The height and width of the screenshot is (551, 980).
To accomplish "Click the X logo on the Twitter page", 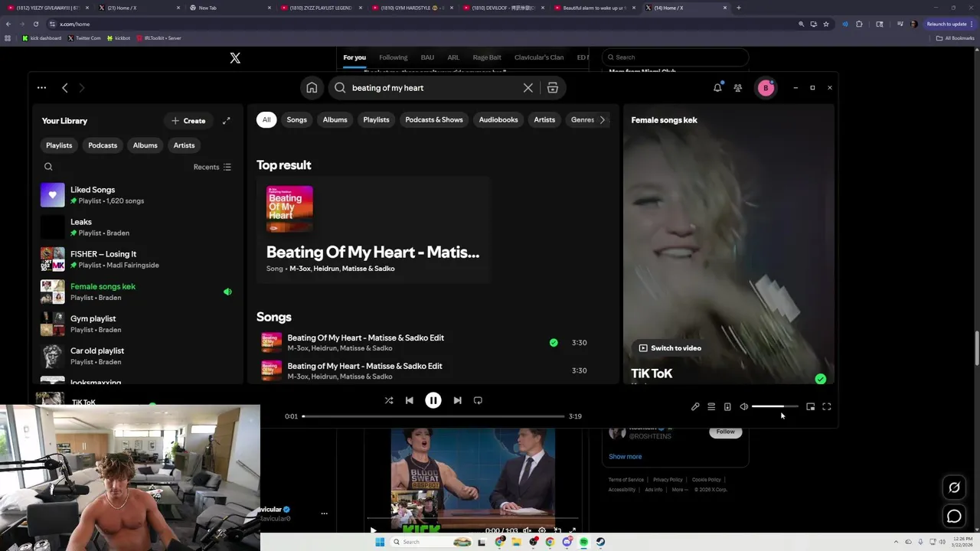I will (x=235, y=57).
